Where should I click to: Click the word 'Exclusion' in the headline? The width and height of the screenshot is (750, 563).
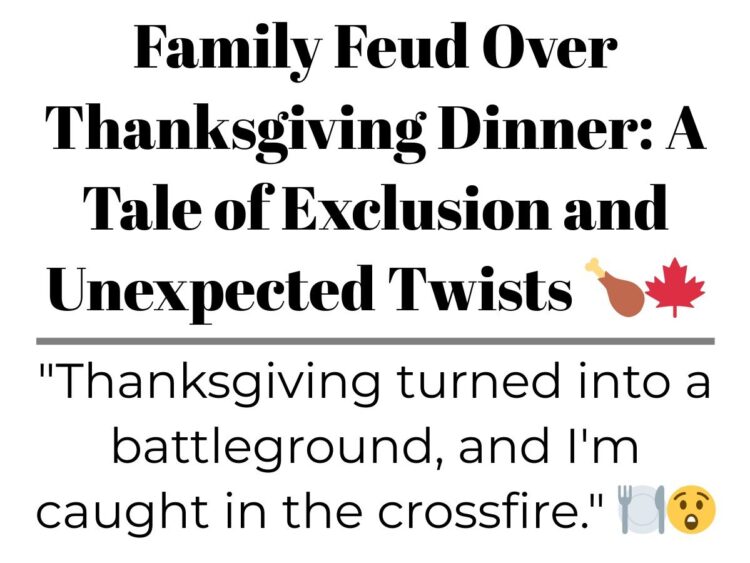416,207
